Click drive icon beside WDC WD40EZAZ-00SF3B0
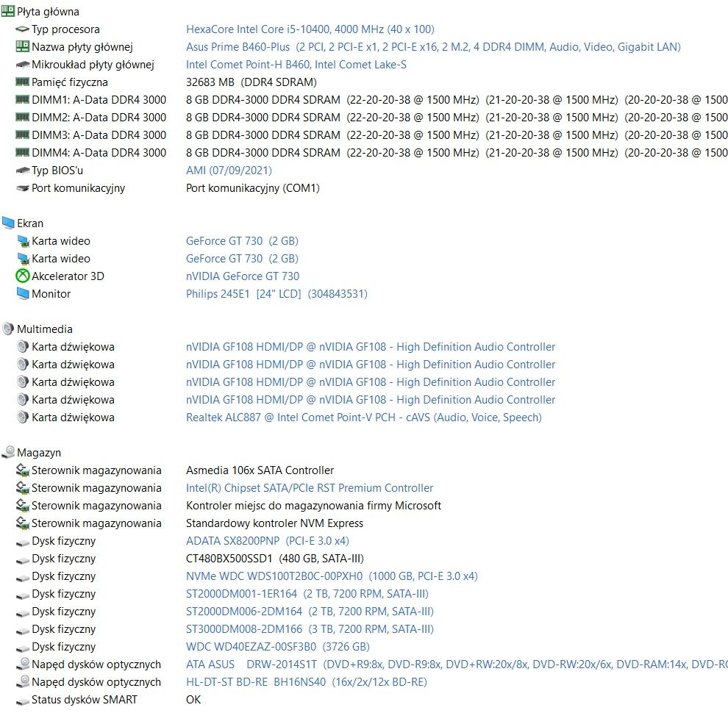Viewport: 728px width, 713px height. (22, 648)
